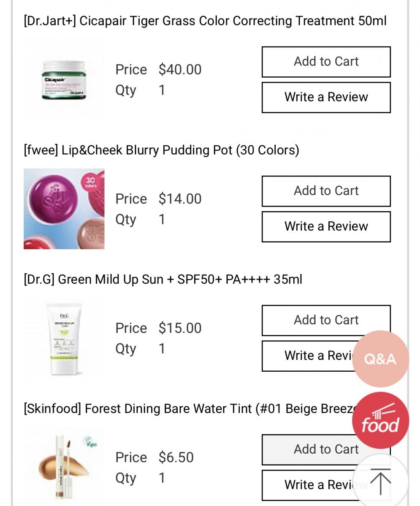This screenshot has width=420, height=506.
Task: Write a review for Skinfood Water Tint
Action: tap(312, 485)
